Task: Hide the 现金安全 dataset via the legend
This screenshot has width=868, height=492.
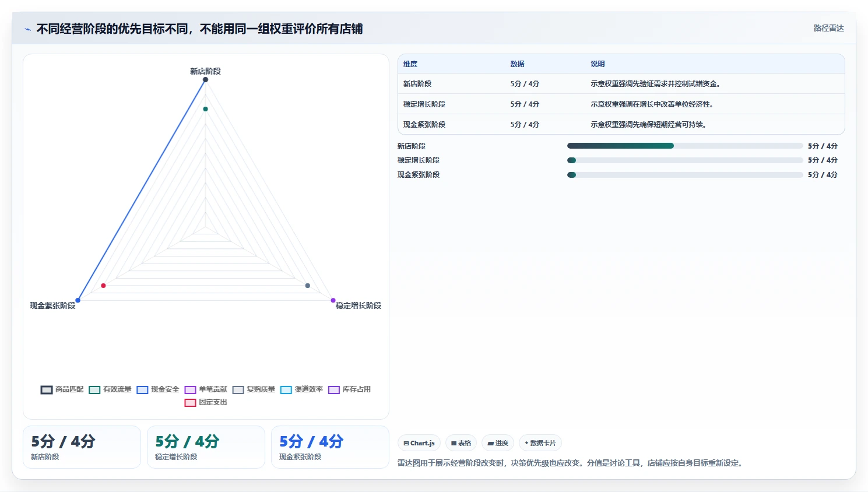Action: 158,389
